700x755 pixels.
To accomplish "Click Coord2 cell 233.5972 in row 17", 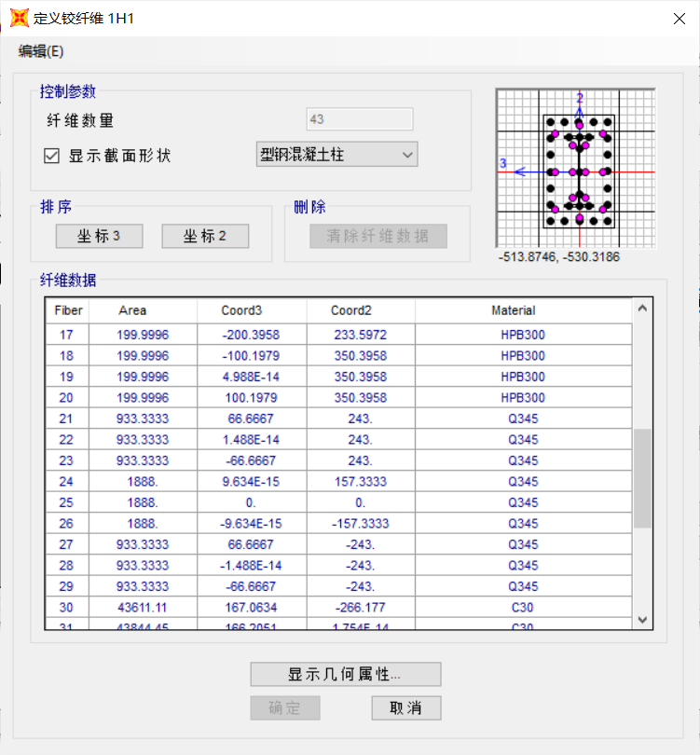I will click(x=361, y=335).
